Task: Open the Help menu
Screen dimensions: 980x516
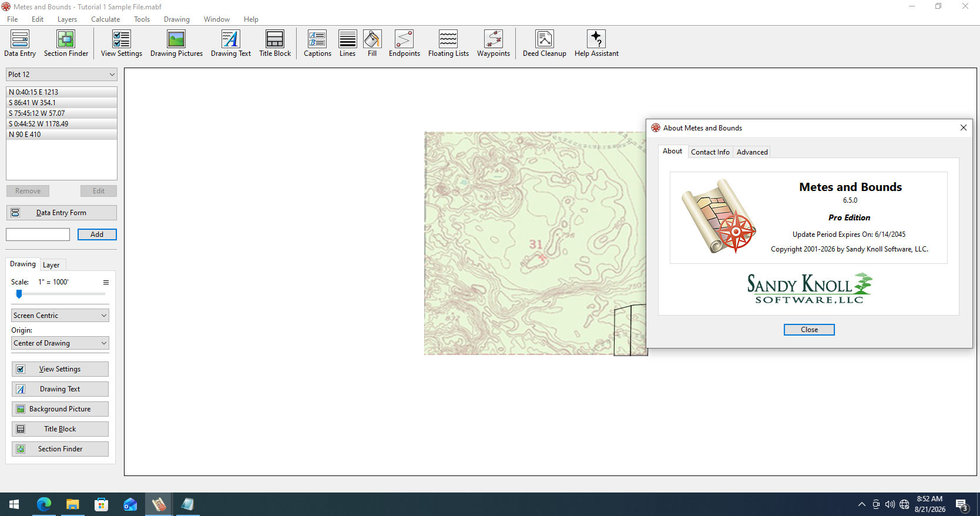Action: pyautogui.click(x=251, y=19)
